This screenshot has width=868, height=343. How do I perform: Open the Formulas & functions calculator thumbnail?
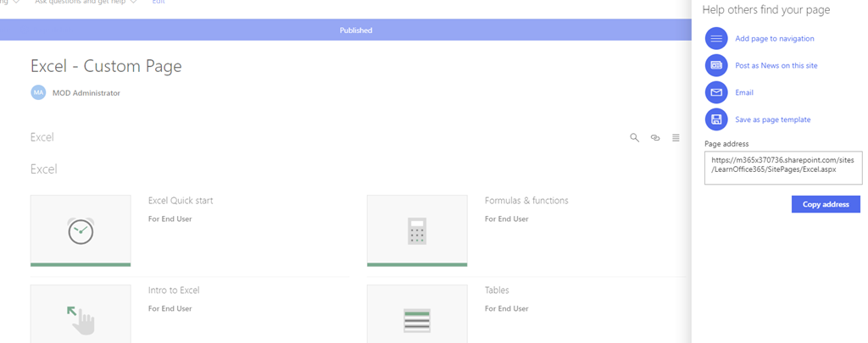pyautogui.click(x=416, y=230)
